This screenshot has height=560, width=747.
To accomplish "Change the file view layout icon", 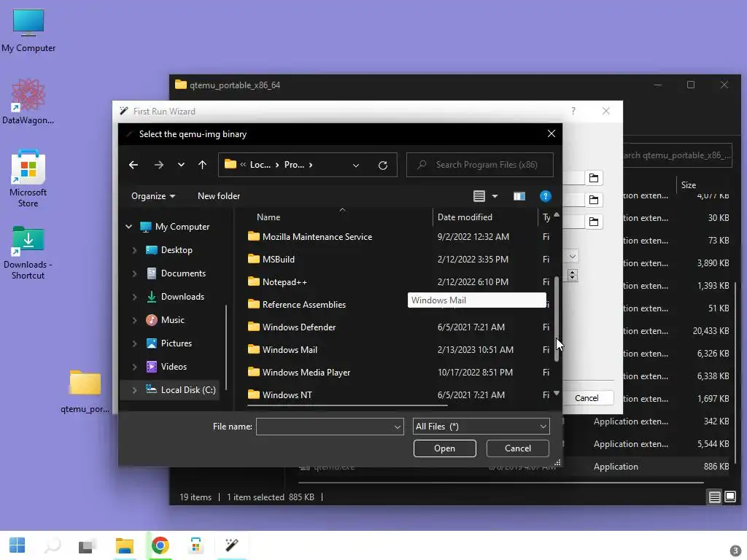I will [479, 196].
